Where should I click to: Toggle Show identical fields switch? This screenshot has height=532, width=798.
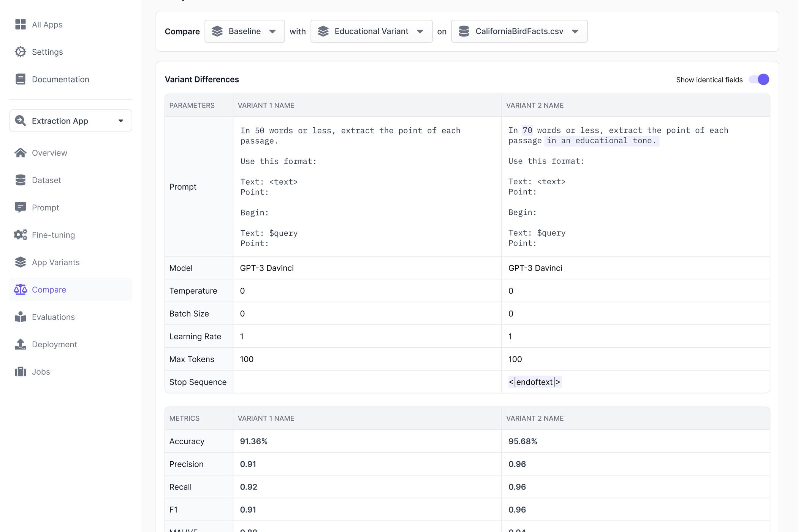pos(759,79)
